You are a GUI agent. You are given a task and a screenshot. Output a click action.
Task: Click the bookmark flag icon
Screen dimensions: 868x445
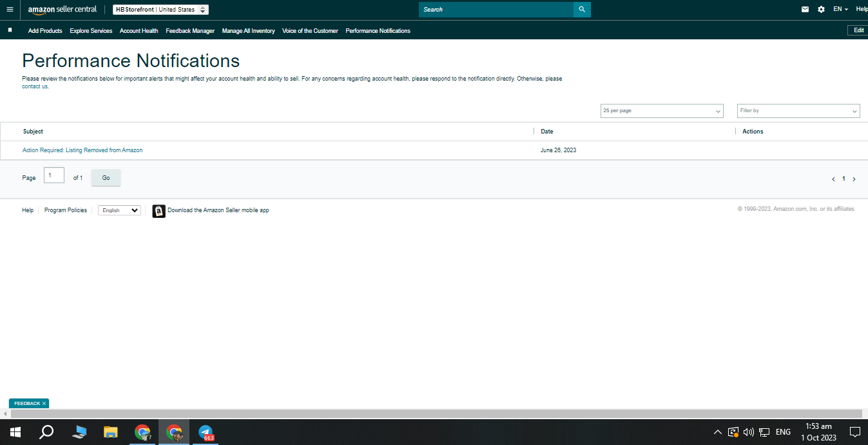(x=10, y=30)
